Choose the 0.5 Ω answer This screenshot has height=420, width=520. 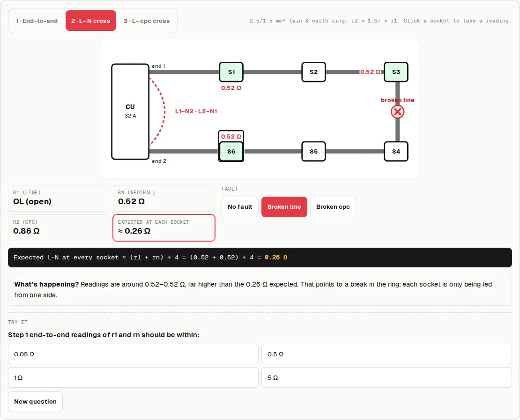point(386,354)
